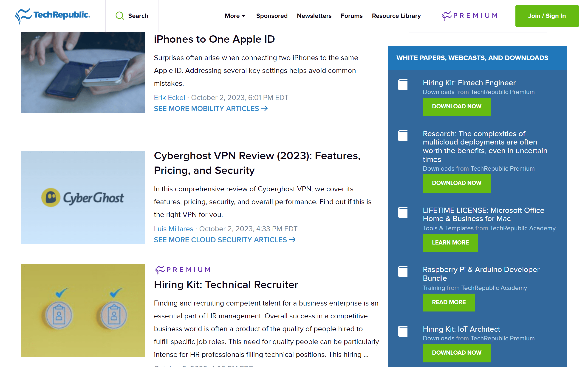Viewport: 588px width, 367px height.
Task: Click See More Cloud Security Articles link
Action: 224,240
